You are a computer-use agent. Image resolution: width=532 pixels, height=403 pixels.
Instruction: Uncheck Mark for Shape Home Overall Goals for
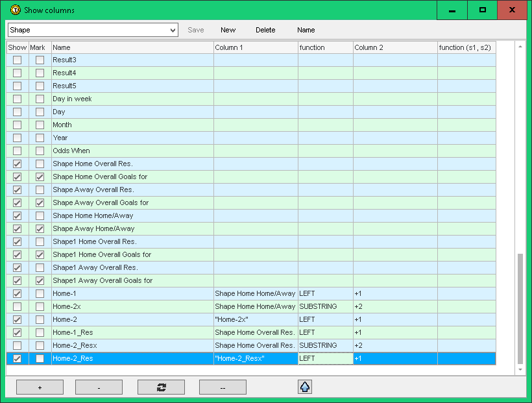pyautogui.click(x=40, y=177)
